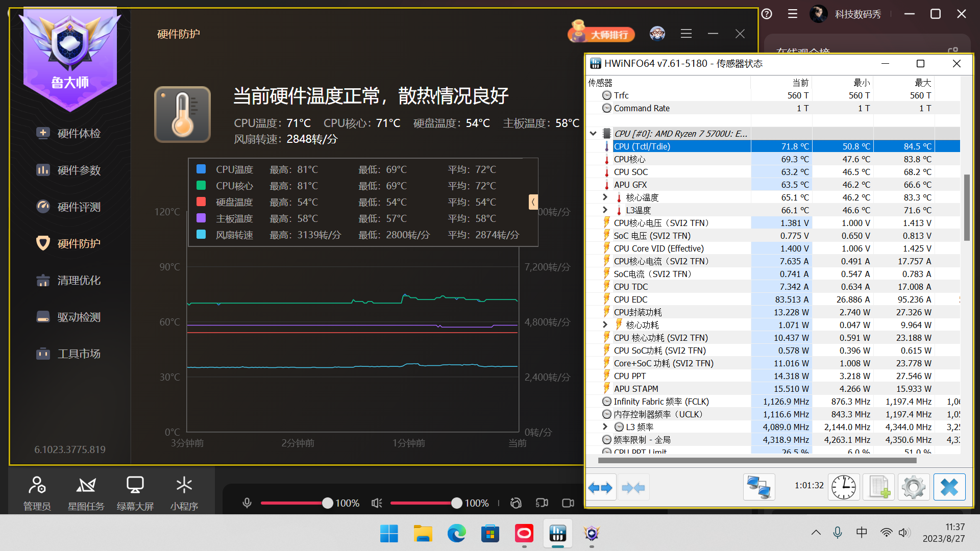Select the APU STAPM sensor row
980x551 pixels.
(773, 389)
